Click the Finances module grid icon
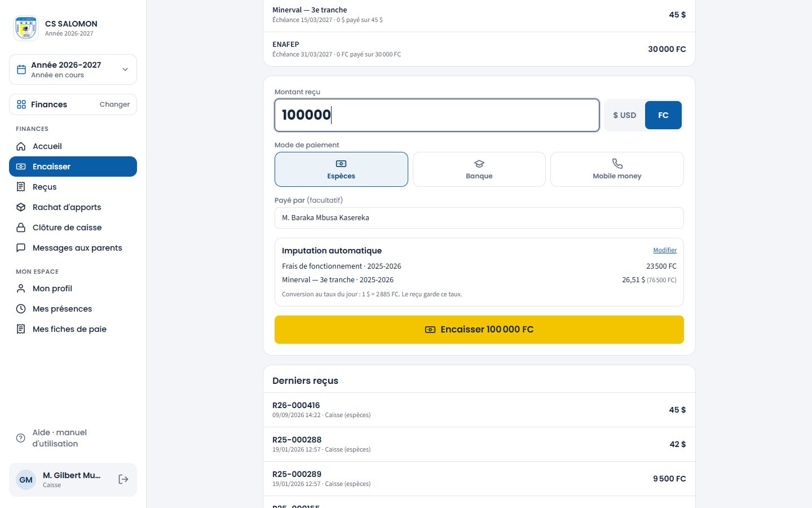Viewport: 812px width, 508px height. pyautogui.click(x=21, y=104)
